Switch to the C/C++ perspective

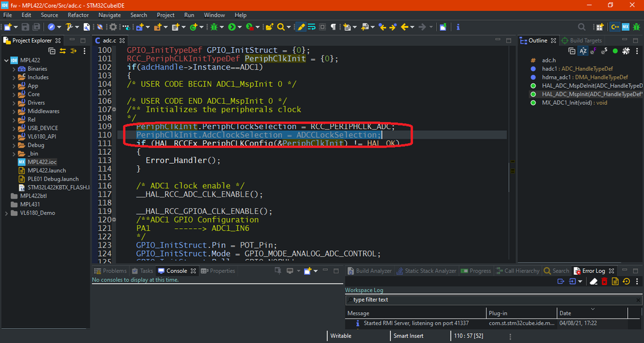tap(615, 27)
